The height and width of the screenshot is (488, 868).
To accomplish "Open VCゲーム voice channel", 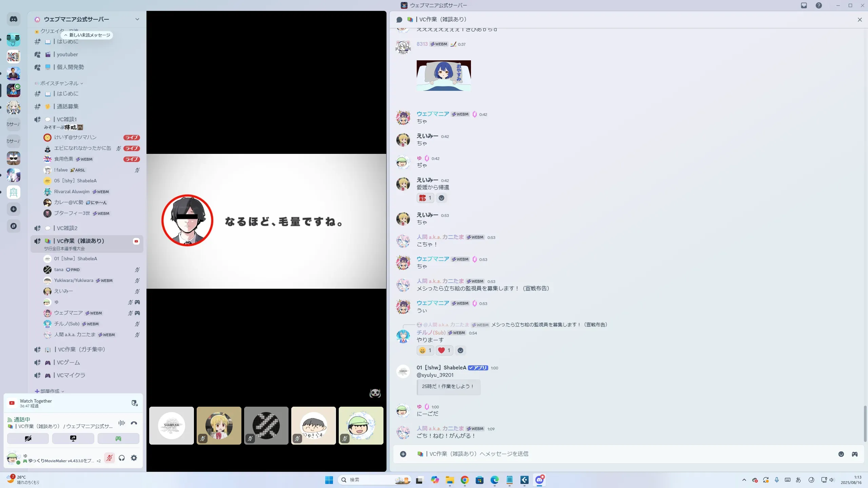I will pyautogui.click(x=68, y=362).
